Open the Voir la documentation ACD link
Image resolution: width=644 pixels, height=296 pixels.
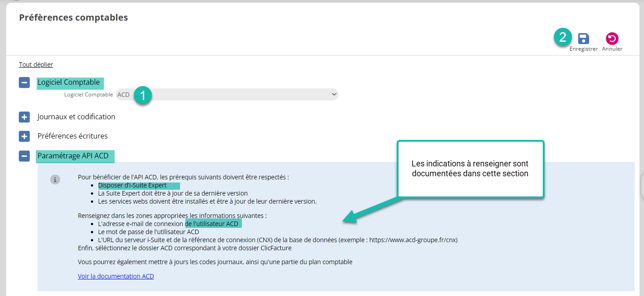(116, 276)
